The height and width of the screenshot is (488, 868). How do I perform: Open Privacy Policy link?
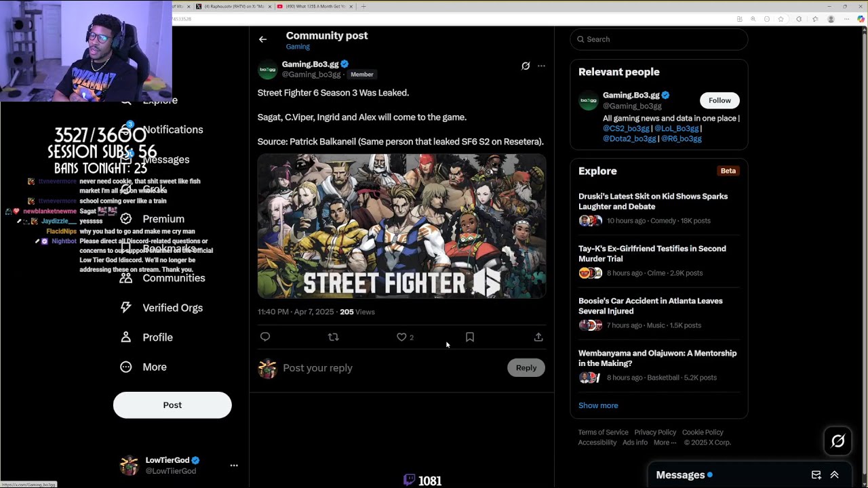[x=655, y=432]
